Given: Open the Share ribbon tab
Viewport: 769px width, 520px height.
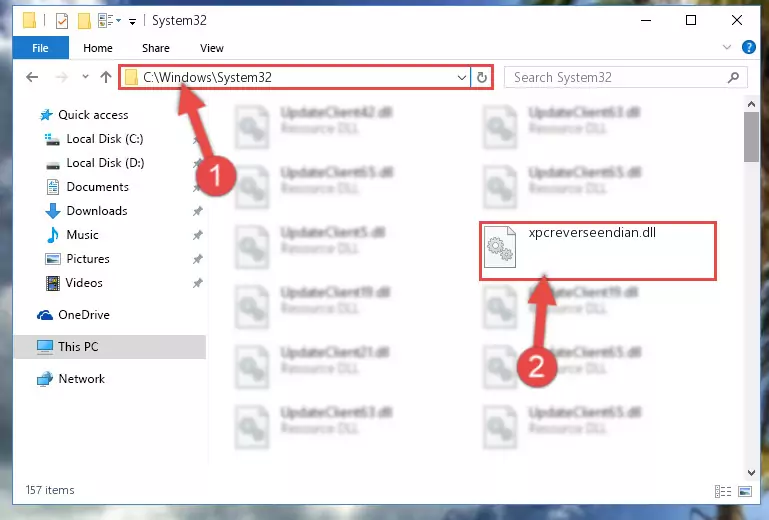Looking at the screenshot, I should 155,48.
